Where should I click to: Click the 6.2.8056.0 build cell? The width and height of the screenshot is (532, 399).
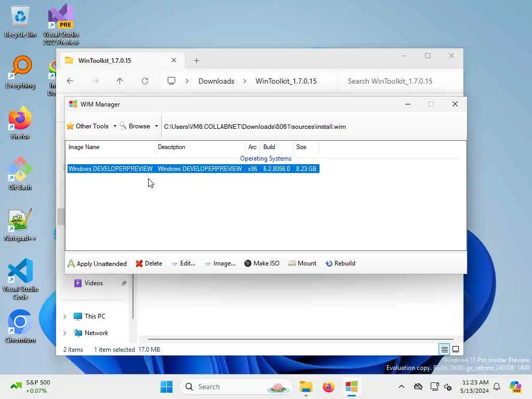pyautogui.click(x=276, y=169)
